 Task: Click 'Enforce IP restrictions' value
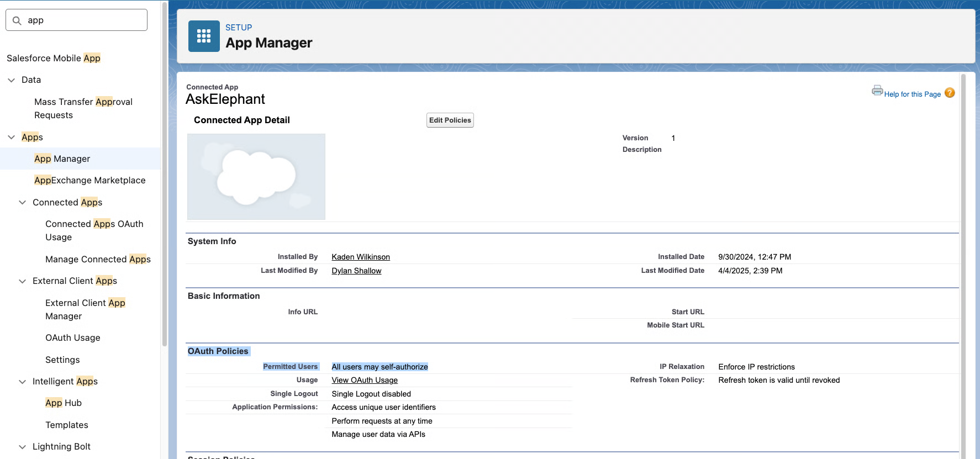pos(756,367)
